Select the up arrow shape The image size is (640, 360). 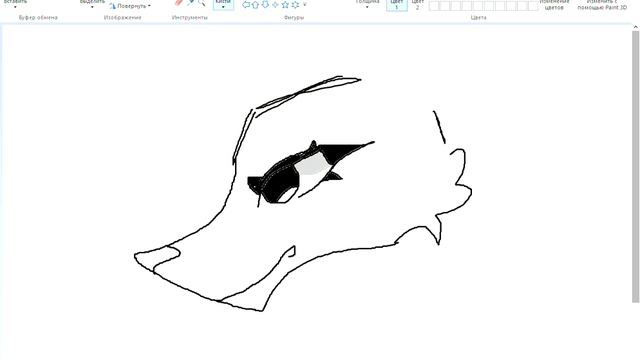(256, 5)
